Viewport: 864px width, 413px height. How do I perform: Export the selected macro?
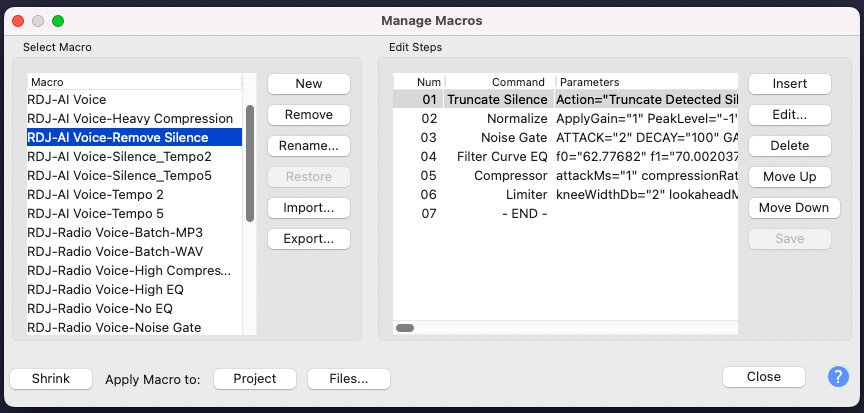click(308, 238)
